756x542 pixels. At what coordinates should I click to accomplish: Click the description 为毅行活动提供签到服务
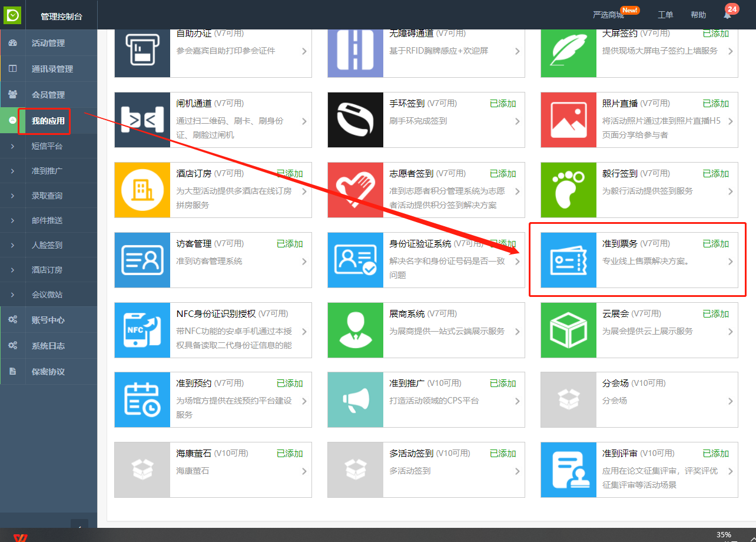pos(647,191)
